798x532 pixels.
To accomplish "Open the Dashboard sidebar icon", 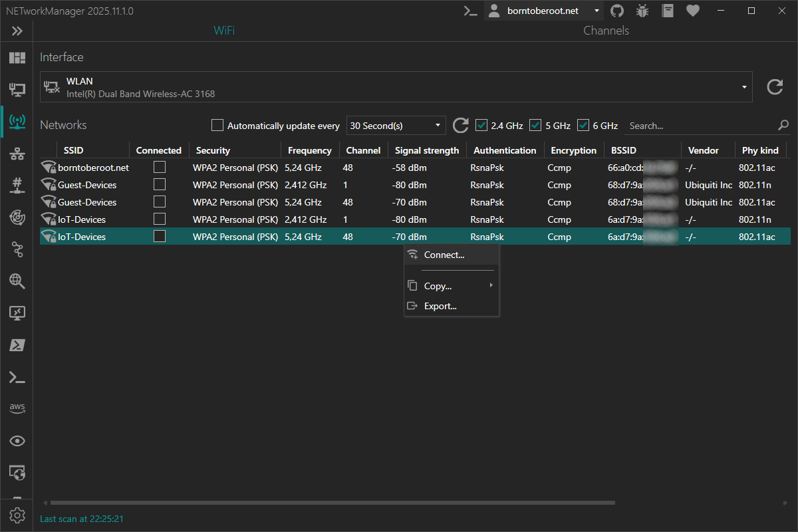I will (17, 58).
